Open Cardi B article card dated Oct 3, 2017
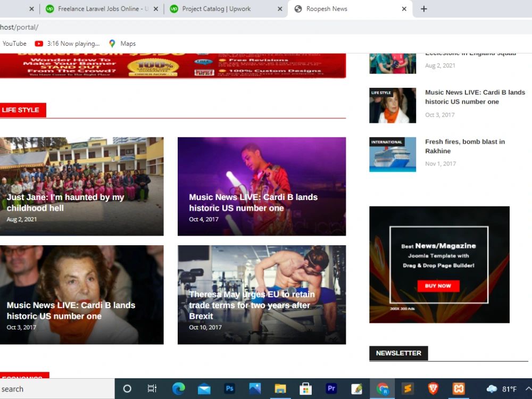 (x=82, y=295)
